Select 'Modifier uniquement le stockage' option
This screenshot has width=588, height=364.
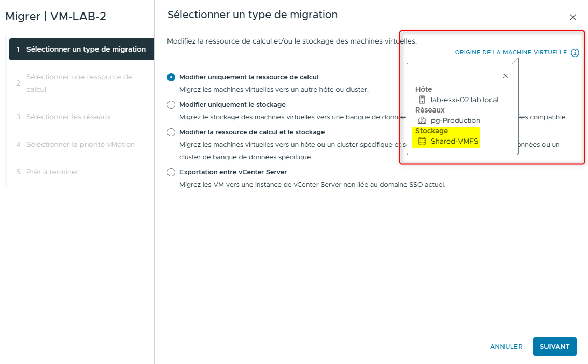[171, 105]
